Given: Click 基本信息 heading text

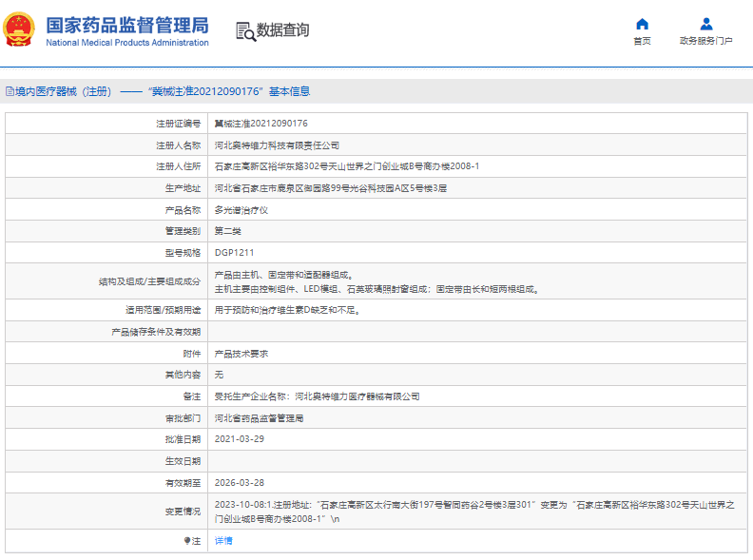Looking at the screenshot, I should coord(289,91).
